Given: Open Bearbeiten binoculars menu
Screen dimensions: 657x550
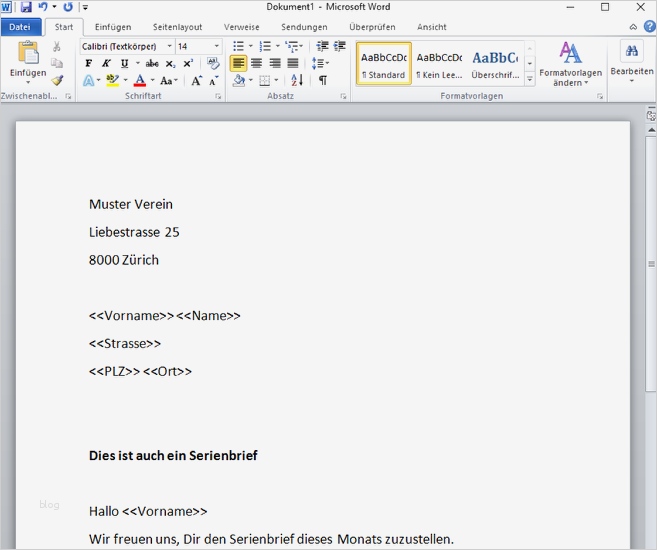Looking at the screenshot, I should [x=632, y=52].
